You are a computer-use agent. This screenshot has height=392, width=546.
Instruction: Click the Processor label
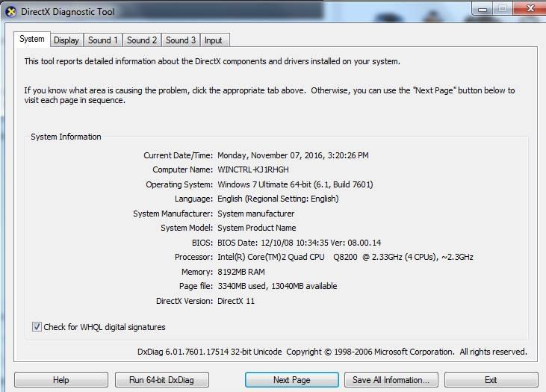193,257
